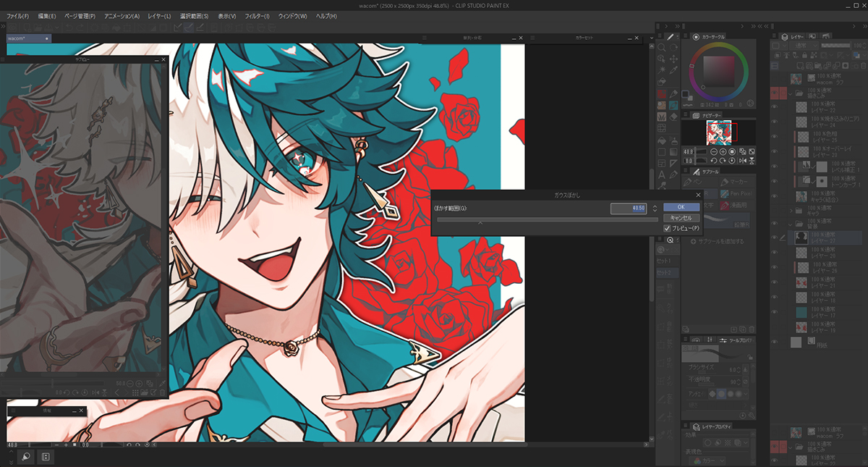Click border effect icon in Layer Property

(x=707, y=442)
